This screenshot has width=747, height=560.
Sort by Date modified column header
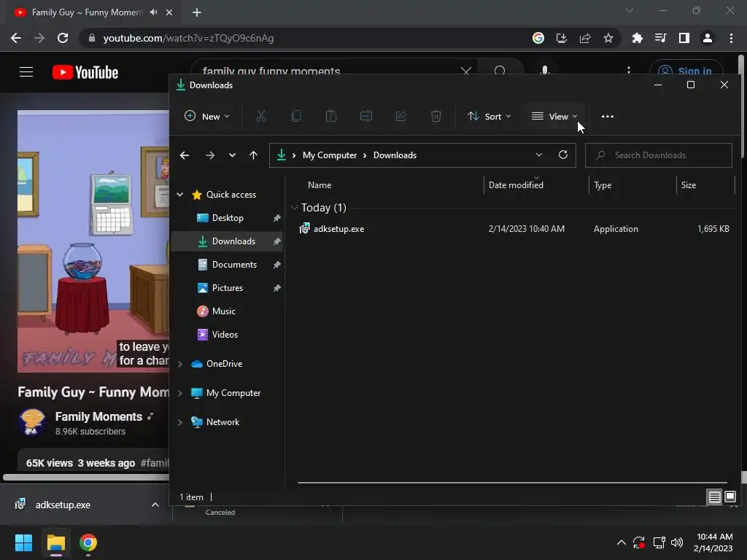pyautogui.click(x=516, y=185)
